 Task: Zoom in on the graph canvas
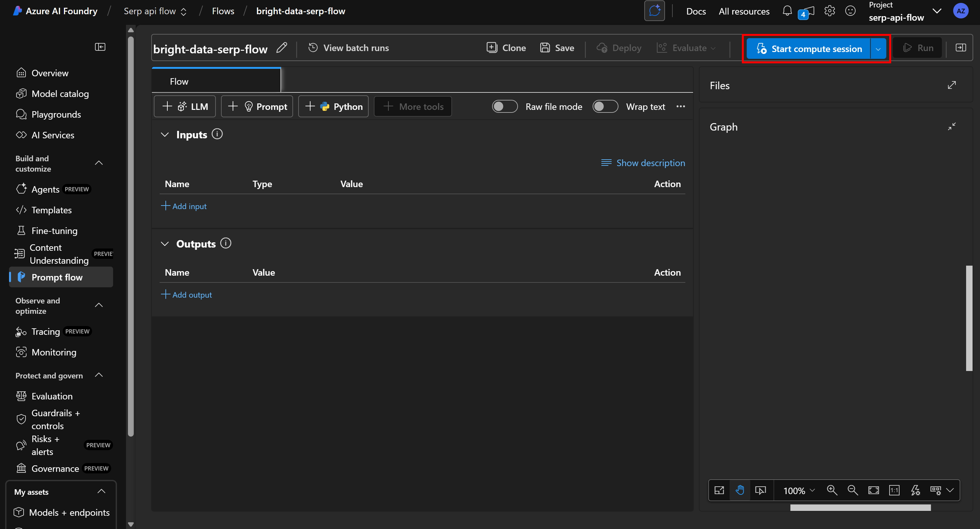(x=832, y=490)
